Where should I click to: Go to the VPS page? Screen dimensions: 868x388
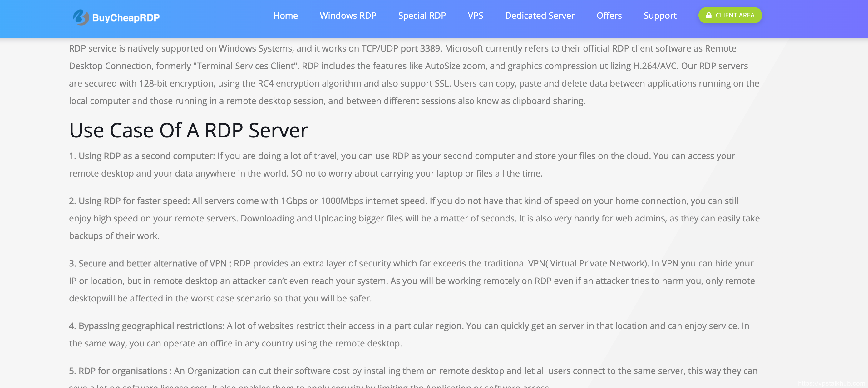(475, 16)
